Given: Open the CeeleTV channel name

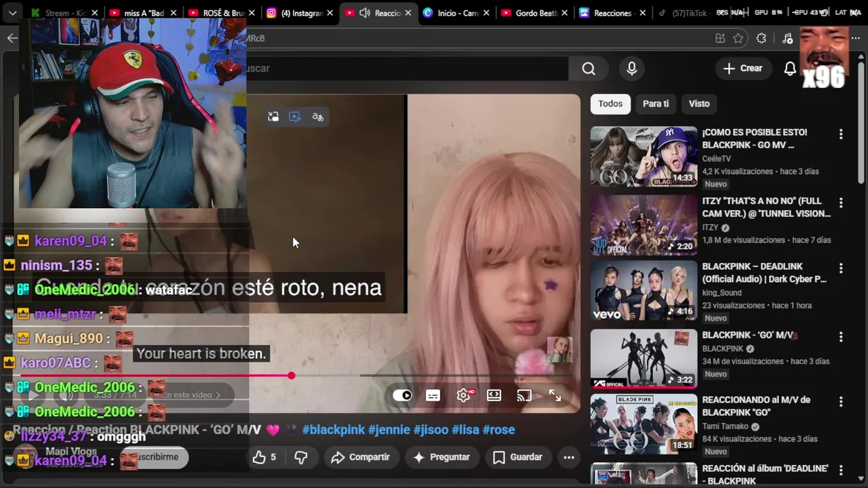Looking at the screenshot, I should 716,159.
